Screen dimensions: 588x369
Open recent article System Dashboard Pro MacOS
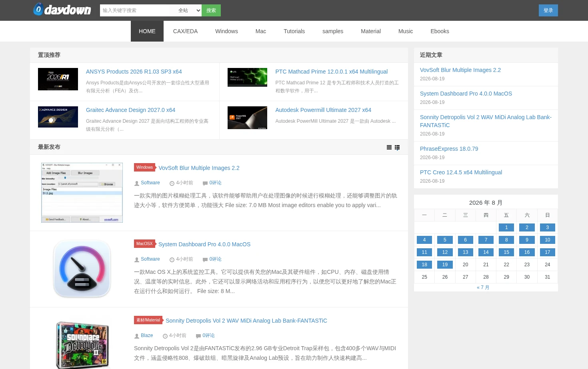(466, 94)
